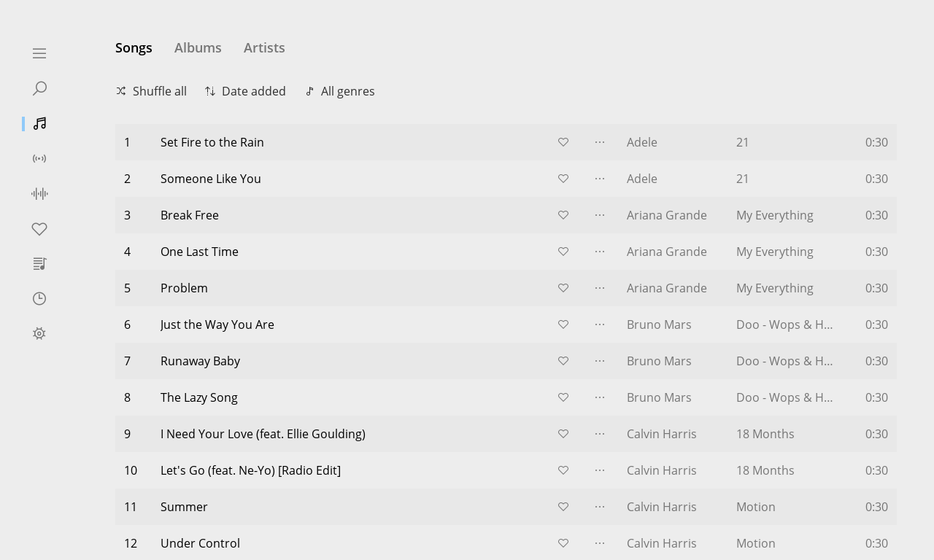This screenshot has width=934, height=560.
Task: Toggle heart for Break Free
Action: click(563, 215)
